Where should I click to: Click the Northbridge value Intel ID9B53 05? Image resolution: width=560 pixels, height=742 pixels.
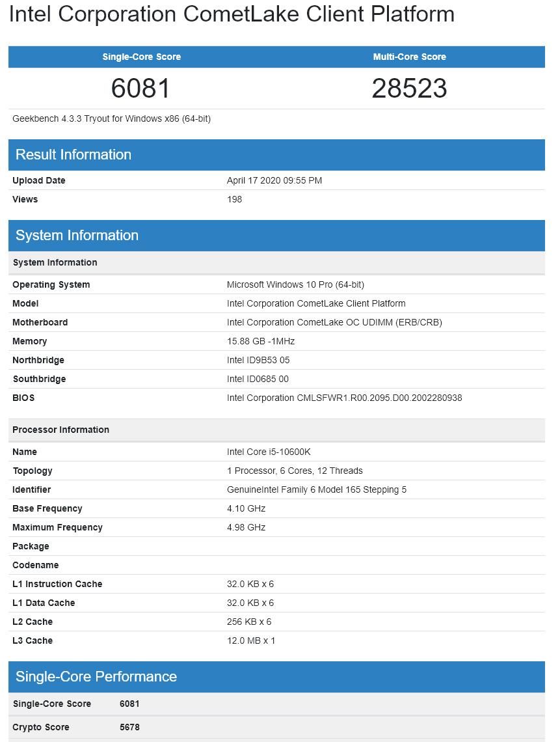coord(258,360)
